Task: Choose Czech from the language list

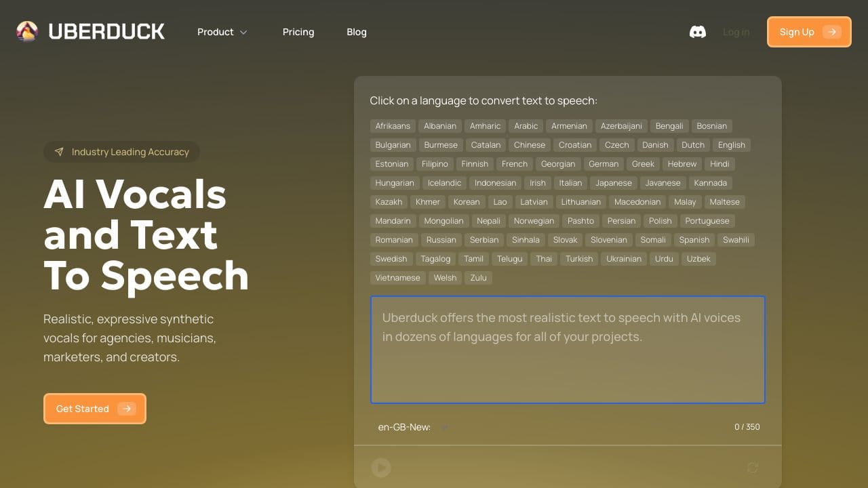Action: click(x=617, y=145)
